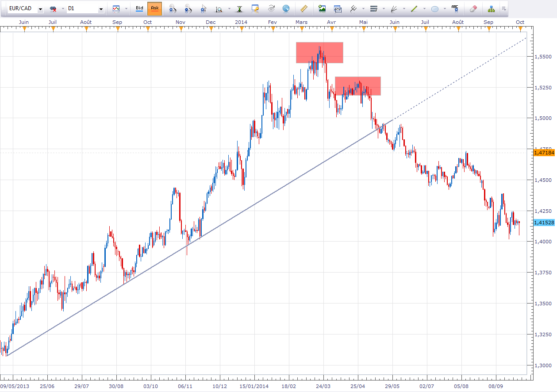Click the 1,3000 price axis label
Image resolution: width=557 pixels, height=392 pixels.
click(542, 365)
